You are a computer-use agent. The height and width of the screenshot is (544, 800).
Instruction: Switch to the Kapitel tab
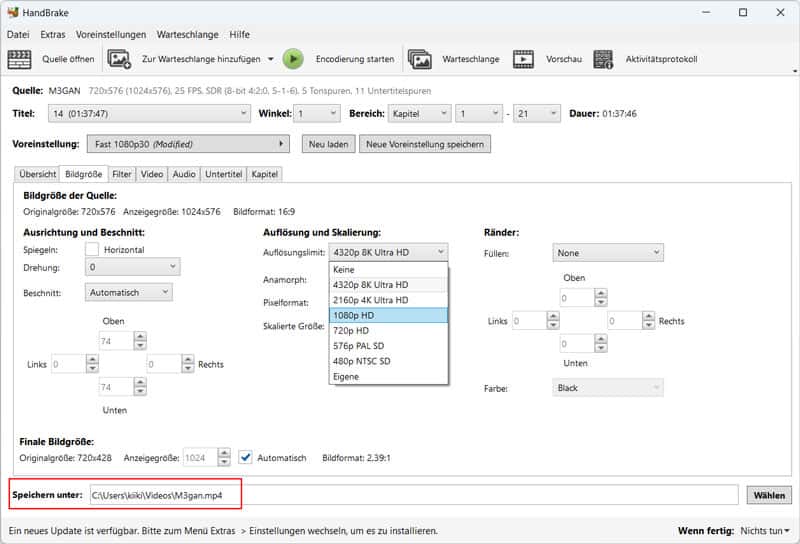(265, 174)
